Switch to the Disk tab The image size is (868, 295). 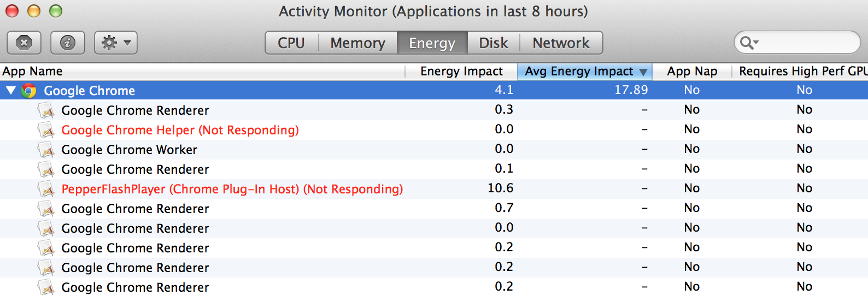494,43
